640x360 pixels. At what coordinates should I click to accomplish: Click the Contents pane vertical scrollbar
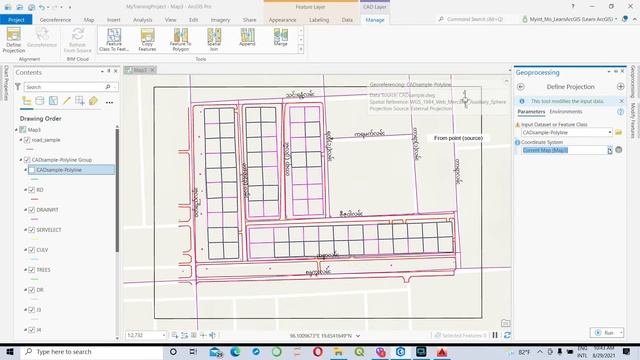point(117,189)
